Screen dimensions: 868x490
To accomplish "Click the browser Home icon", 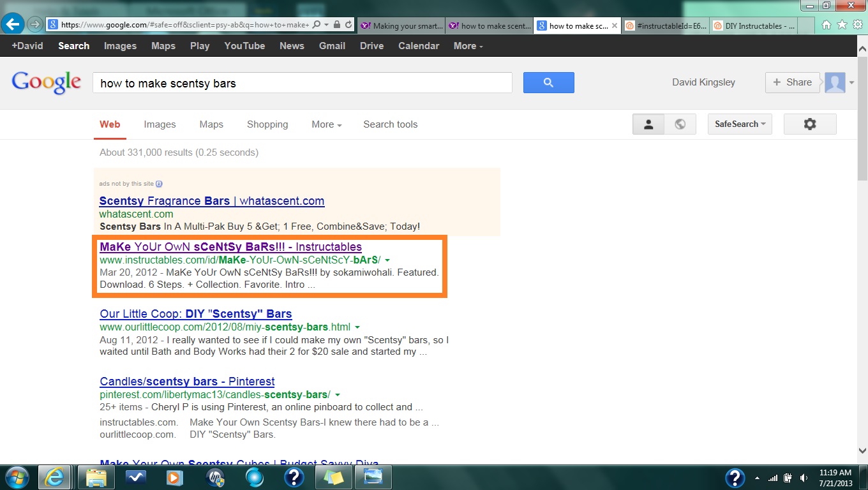I will click(x=827, y=25).
